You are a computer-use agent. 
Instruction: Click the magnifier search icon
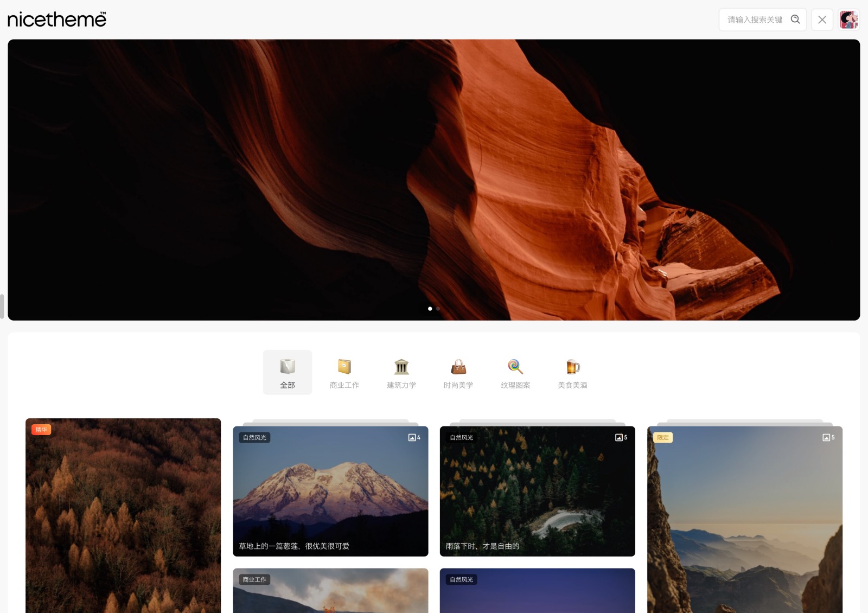point(795,20)
